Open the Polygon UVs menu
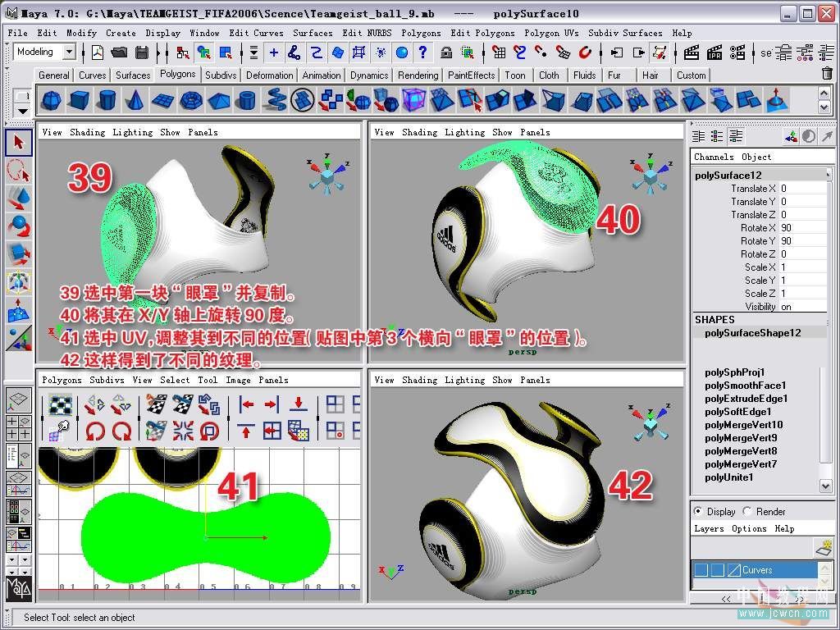 (551, 33)
